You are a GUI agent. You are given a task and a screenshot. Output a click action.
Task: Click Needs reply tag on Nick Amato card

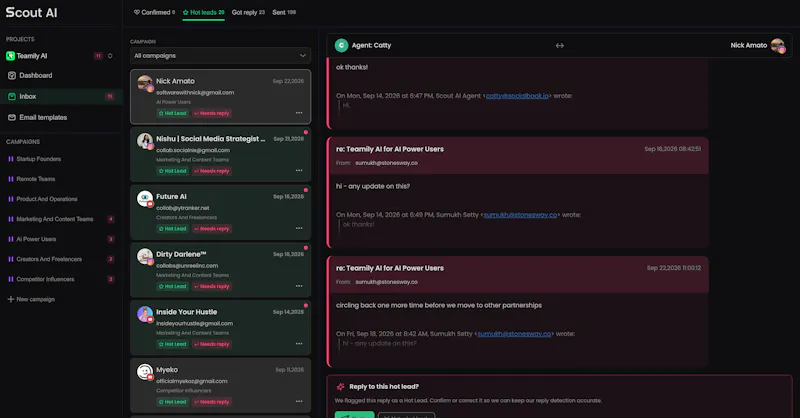pos(212,113)
